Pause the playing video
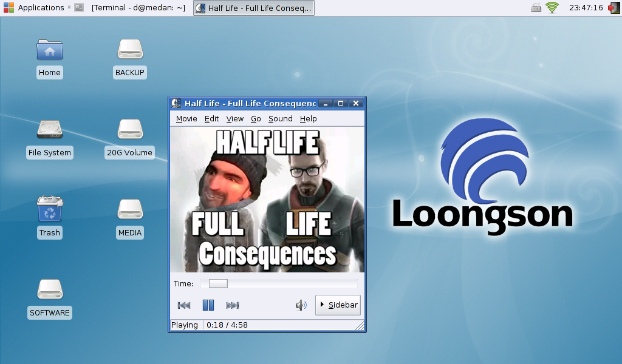622x364 pixels. (x=208, y=305)
